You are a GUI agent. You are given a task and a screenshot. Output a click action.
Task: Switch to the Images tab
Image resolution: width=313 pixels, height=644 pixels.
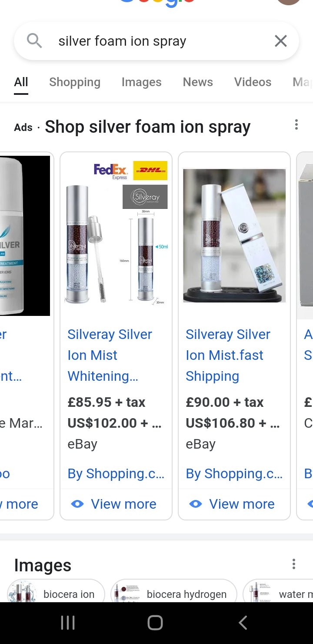click(x=141, y=82)
